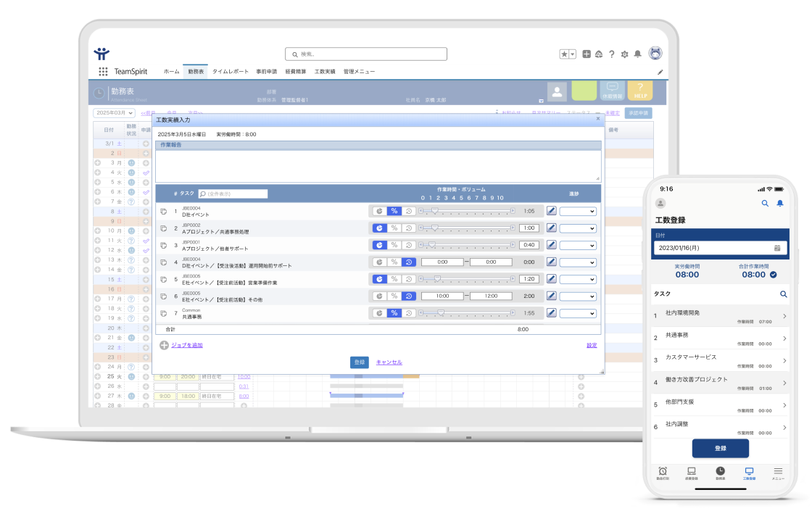Select the percent input mode for row 2
The image size is (812, 519).
394,228
